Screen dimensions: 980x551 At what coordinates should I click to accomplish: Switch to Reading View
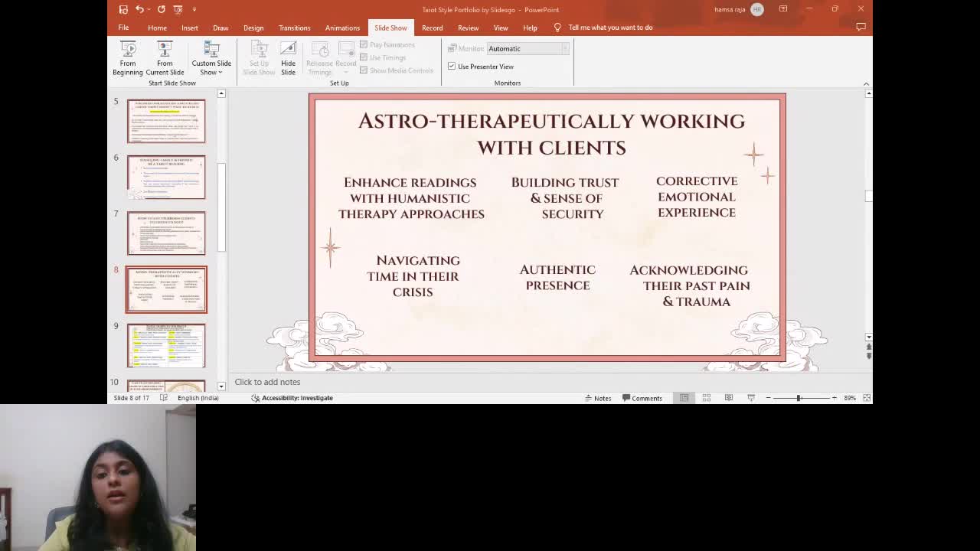(x=729, y=398)
